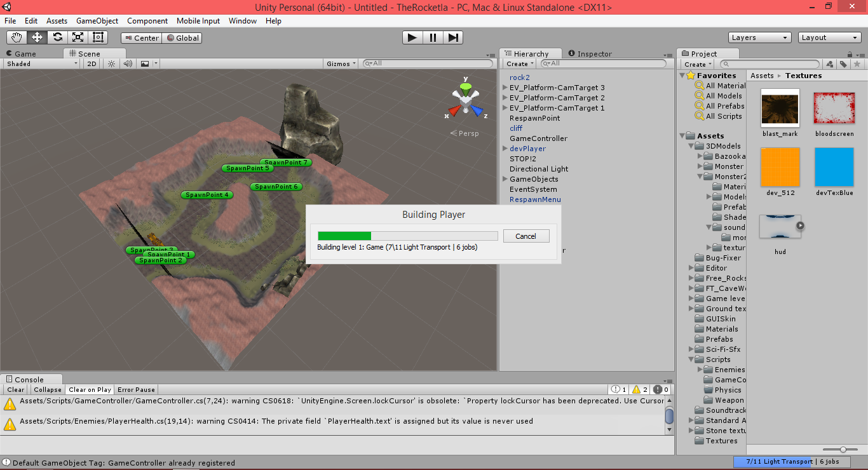Image resolution: width=868 pixels, height=470 pixels.
Task: Select the Rotate tool
Action: (x=57, y=37)
